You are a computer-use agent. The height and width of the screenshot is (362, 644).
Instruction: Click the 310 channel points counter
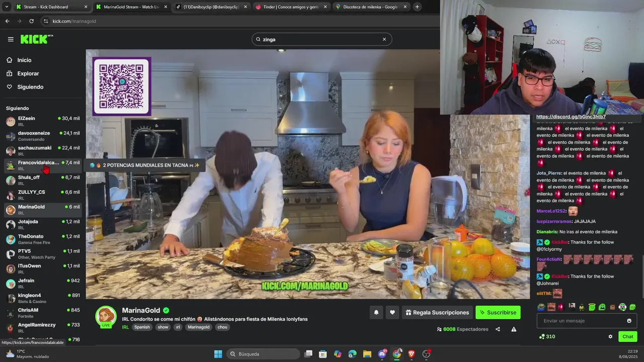click(x=547, y=336)
